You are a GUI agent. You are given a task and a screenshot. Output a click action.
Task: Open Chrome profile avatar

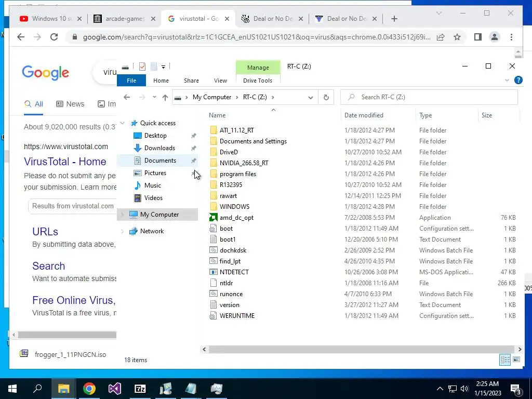pos(495,37)
